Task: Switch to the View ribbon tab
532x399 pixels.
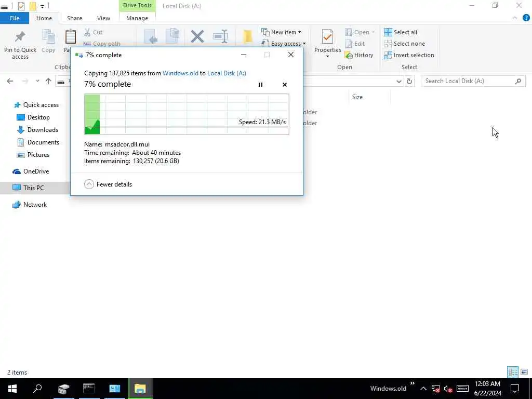Action: pyautogui.click(x=103, y=18)
